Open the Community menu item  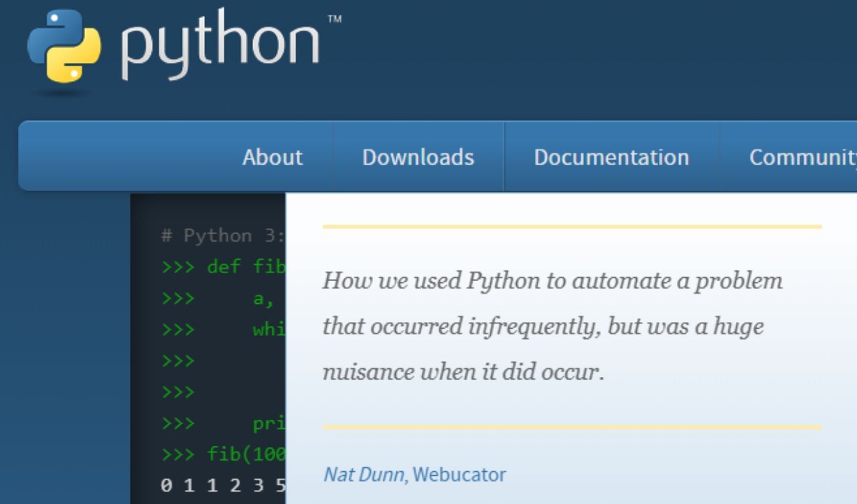(803, 157)
